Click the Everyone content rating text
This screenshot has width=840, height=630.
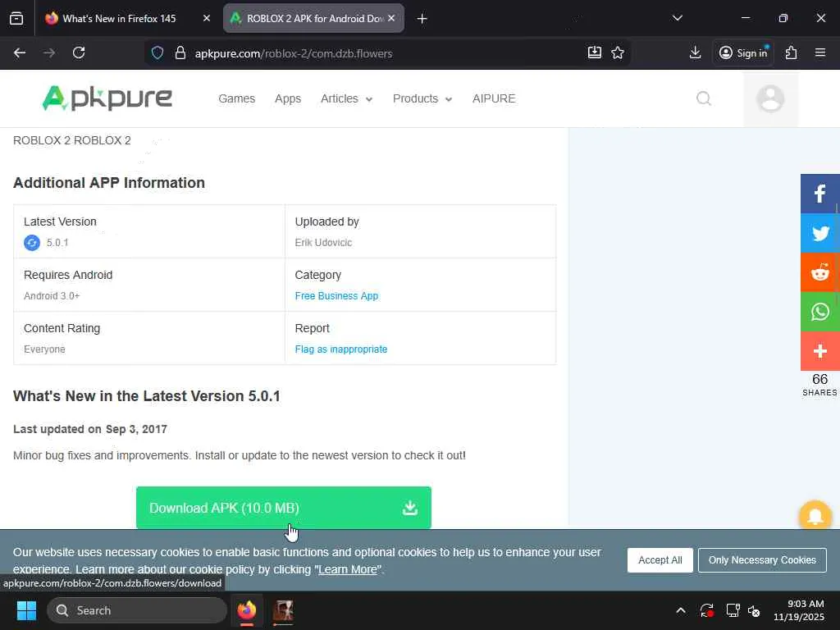pyautogui.click(x=44, y=349)
